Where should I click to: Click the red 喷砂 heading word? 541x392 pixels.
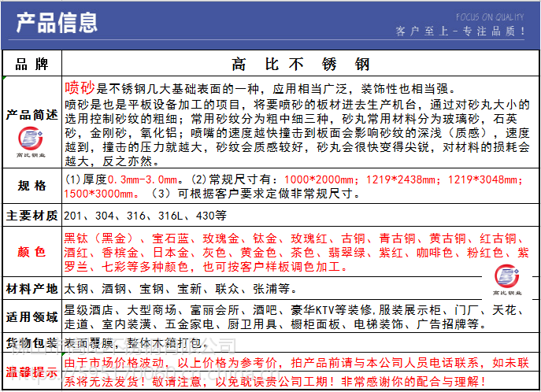pos(80,87)
